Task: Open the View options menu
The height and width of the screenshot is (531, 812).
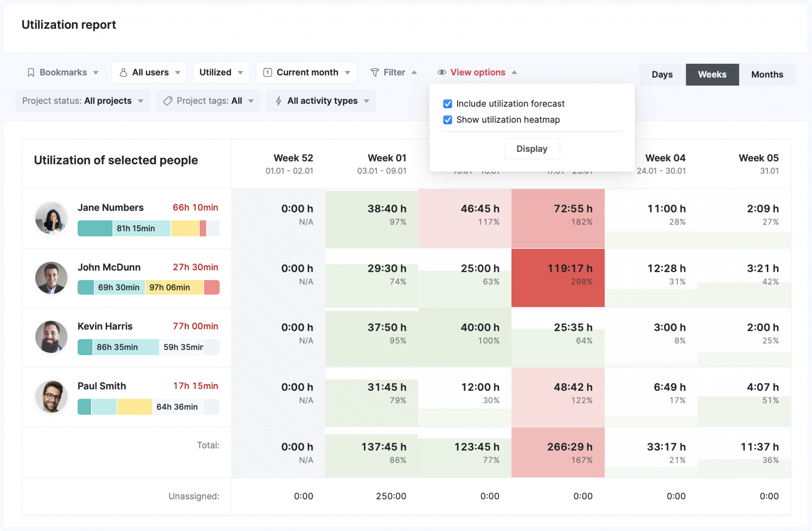Action: [478, 72]
